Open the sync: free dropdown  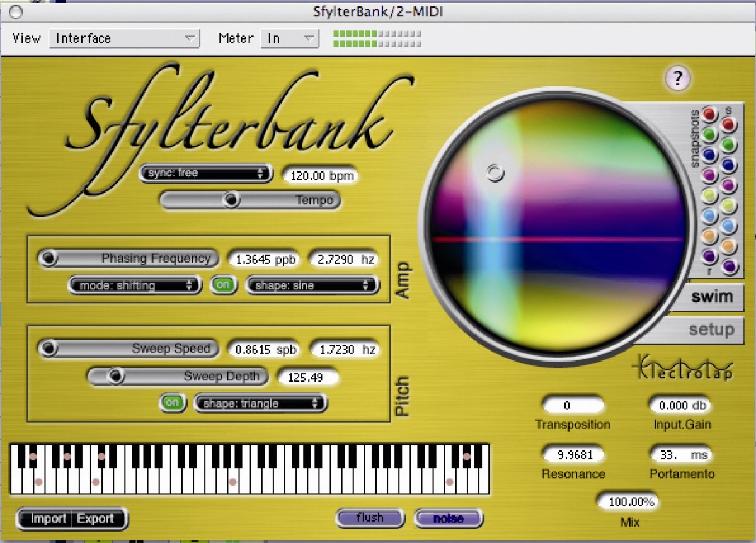point(206,173)
